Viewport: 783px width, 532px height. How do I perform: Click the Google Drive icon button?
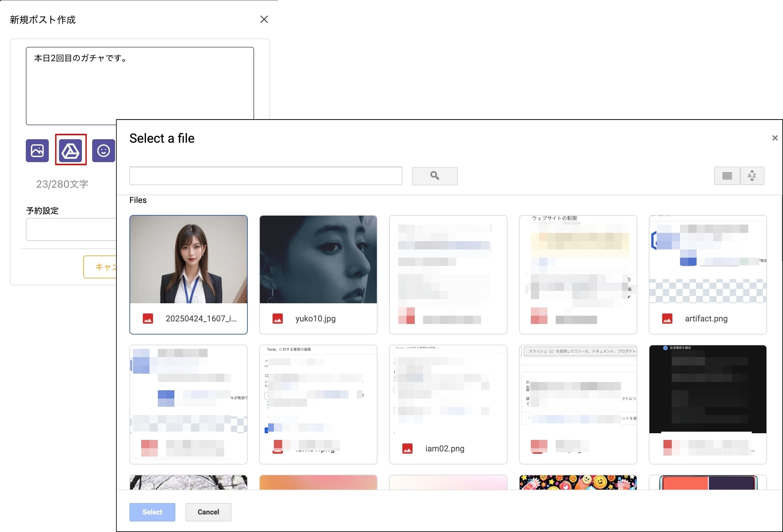(x=70, y=150)
